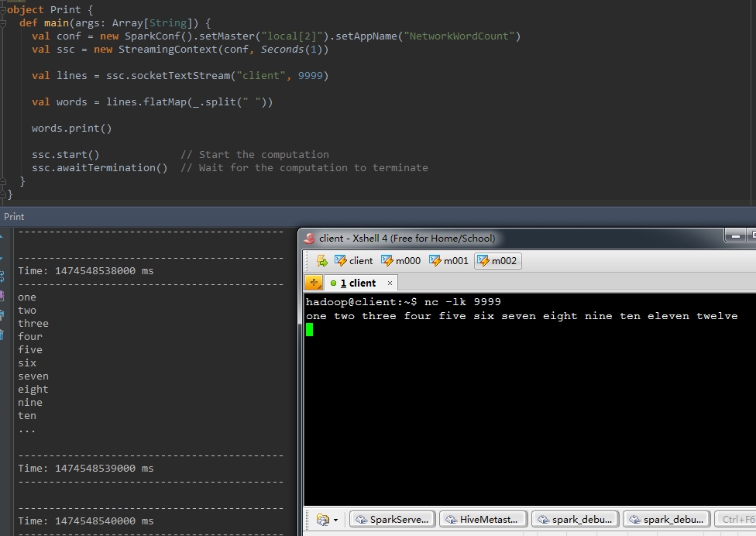This screenshot has height=536, width=756.
Task: Toggle soft-wrap icon in console sidebar
Action: click(2, 277)
